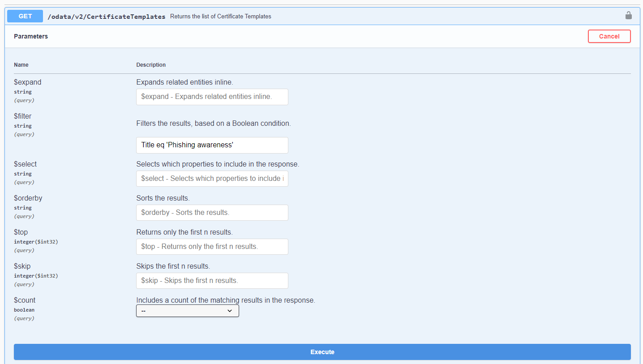Open the $count boolean dropdown
Viewport: 643px width, 364px height.
click(x=187, y=311)
